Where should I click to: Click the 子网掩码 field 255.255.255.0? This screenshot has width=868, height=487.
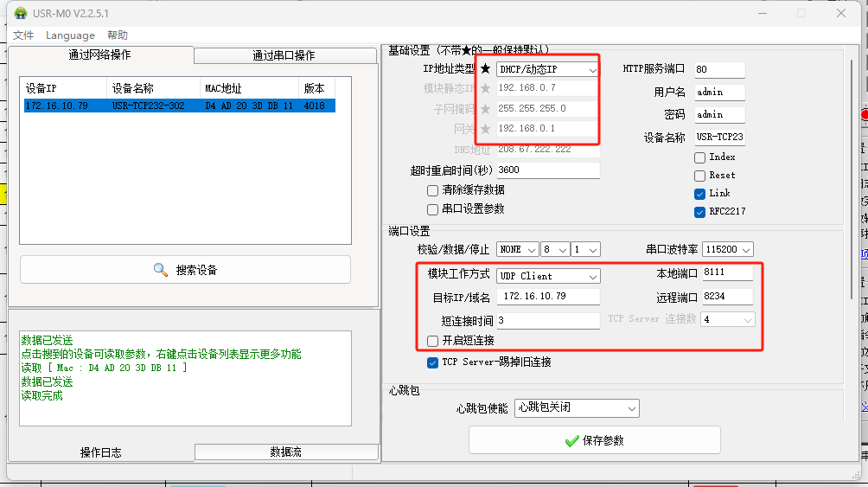[547, 109]
